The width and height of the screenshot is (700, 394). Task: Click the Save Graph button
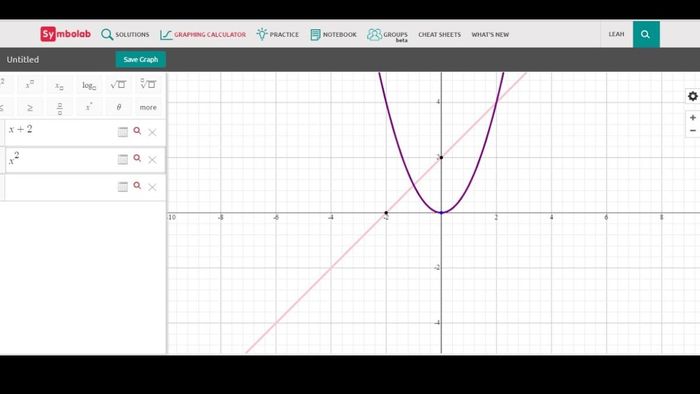coord(141,59)
